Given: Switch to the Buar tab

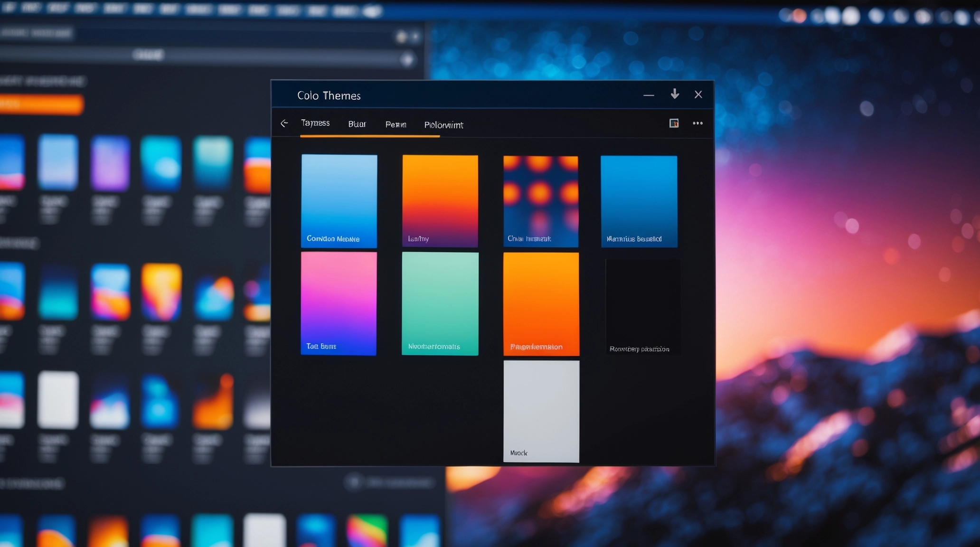Looking at the screenshot, I should click(357, 124).
